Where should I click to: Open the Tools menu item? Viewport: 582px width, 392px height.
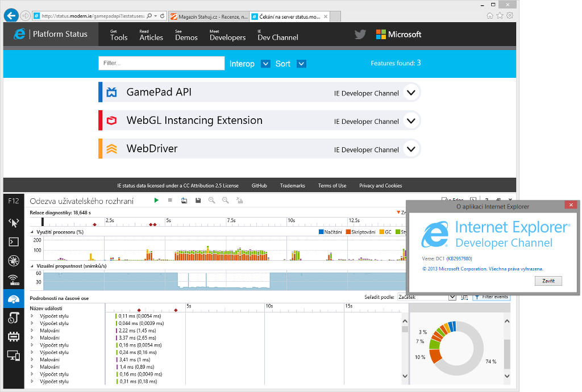click(119, 35)
